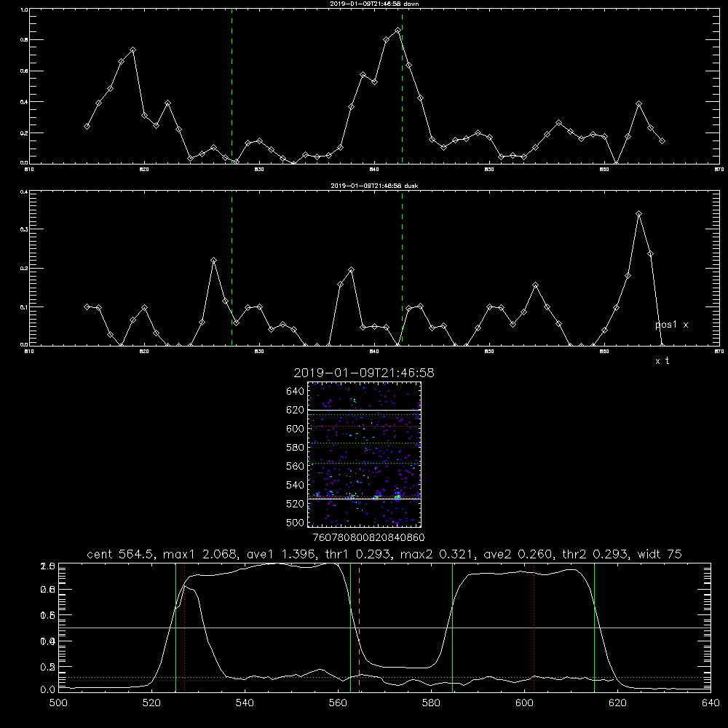
Task: Click the 'pos1 x' text label
Action: (672, 325)
